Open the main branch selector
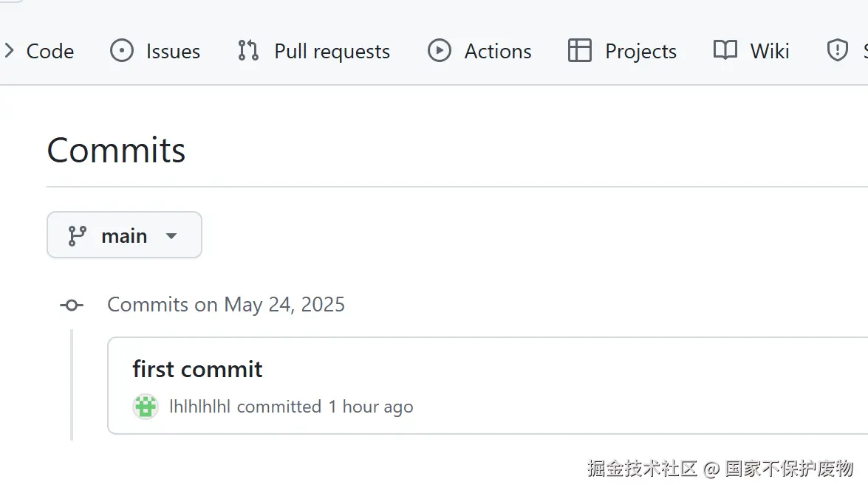The width and height of the screenshot is (868, 493). tap(124, 235)
